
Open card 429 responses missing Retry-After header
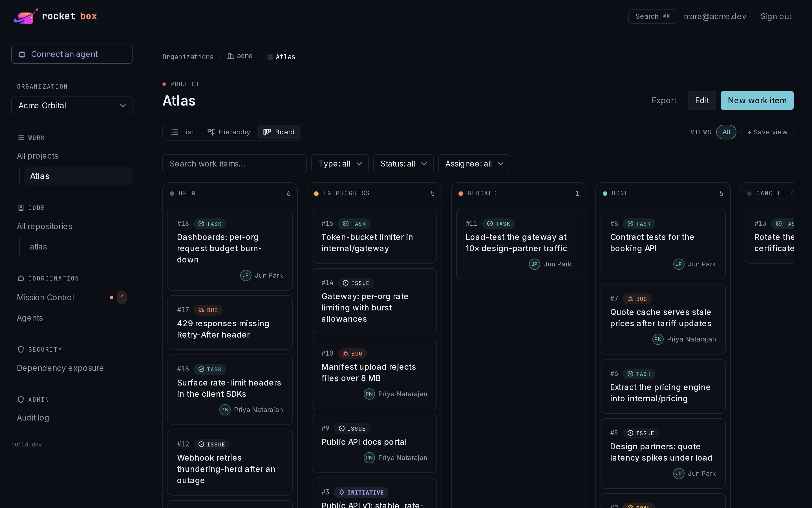click(230, 323)
